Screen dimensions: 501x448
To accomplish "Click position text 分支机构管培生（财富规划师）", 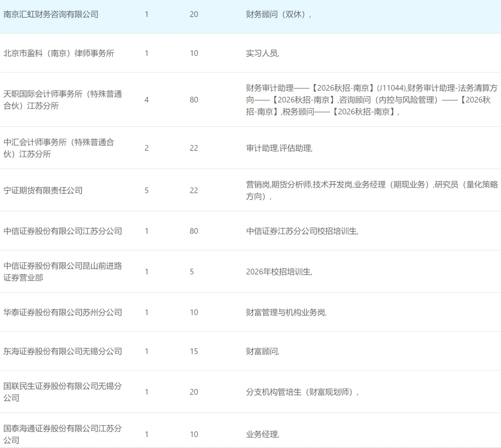I will pyautogui.click(x=302, y=392).
